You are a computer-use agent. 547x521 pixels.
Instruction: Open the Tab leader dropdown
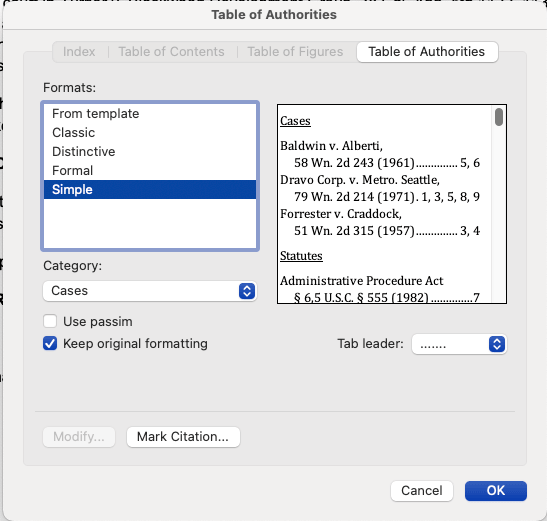[x=459, y=344]
